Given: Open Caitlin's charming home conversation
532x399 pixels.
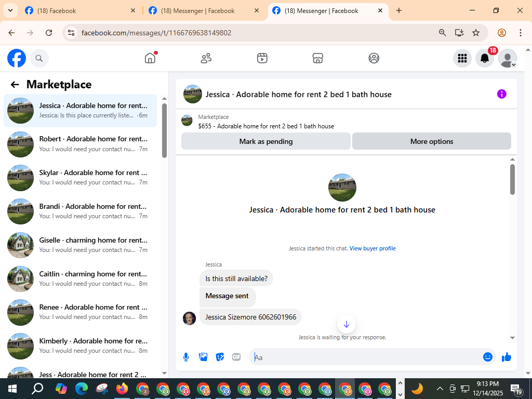Looking at the screenshot, I should [x=81, y=279].
